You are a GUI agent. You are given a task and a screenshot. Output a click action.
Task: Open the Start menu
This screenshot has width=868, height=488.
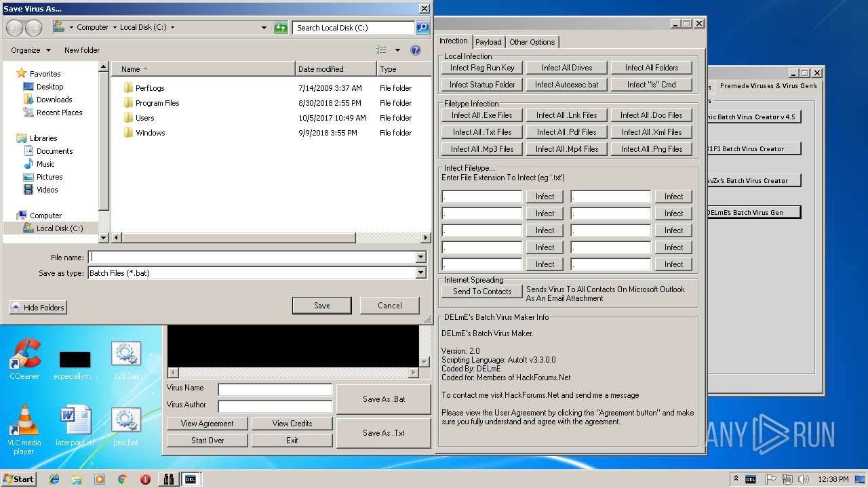[19, 479]
